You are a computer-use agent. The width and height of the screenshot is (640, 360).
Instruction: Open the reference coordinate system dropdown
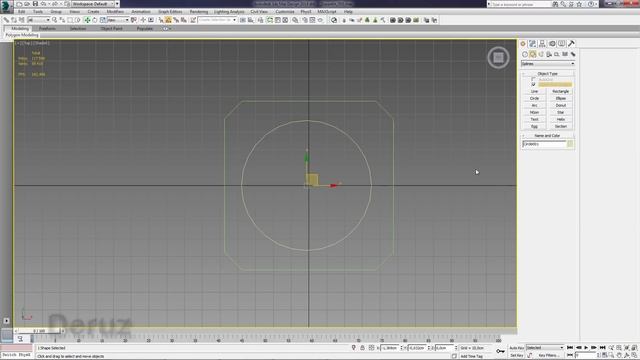click(x=118, y=20)
